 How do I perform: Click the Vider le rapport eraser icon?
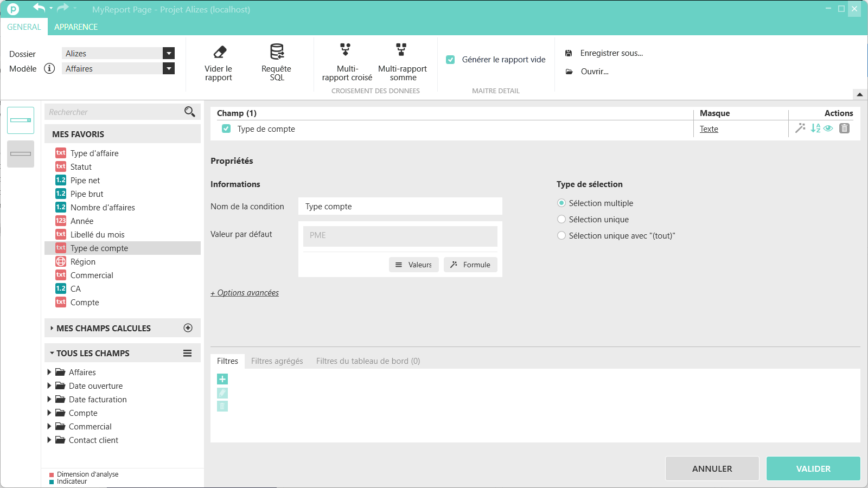tap(219, 52)
